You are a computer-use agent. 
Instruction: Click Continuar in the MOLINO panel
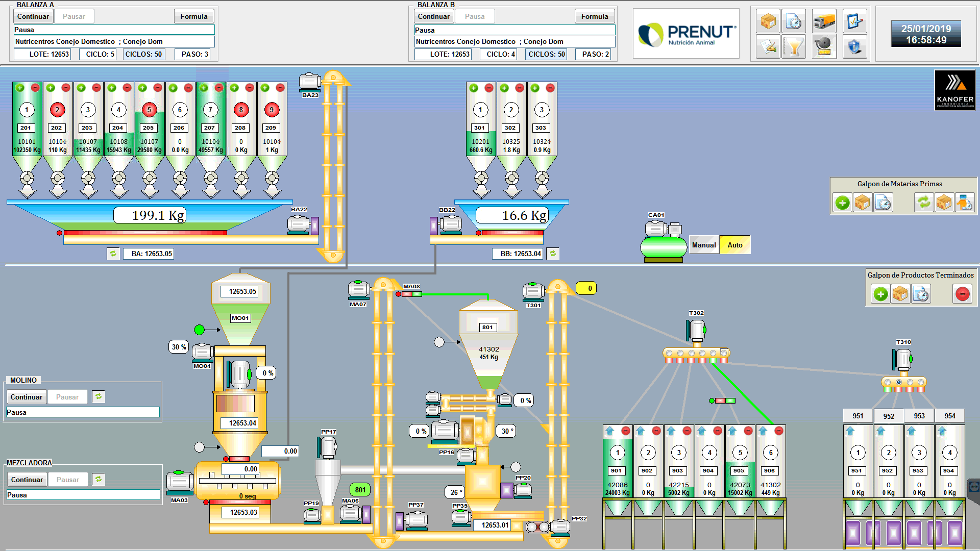pos(27,397)
